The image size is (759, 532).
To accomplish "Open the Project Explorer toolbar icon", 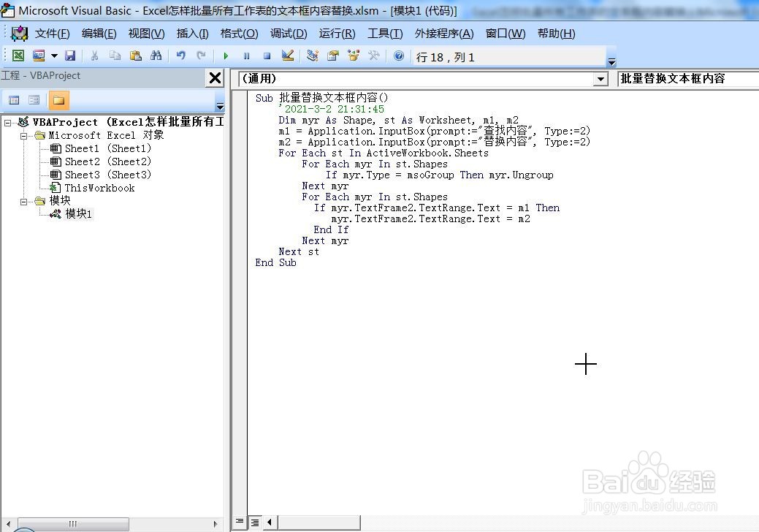I will click(x=312, y=56).
